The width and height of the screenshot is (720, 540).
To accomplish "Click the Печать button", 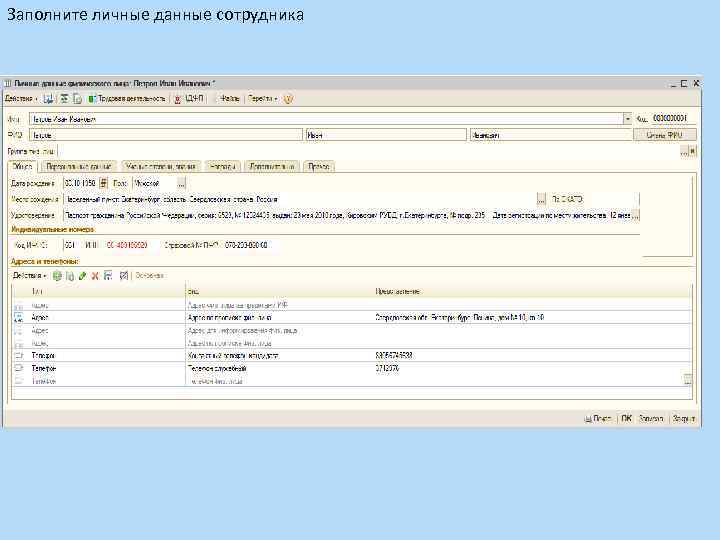I will coord(597,418).
